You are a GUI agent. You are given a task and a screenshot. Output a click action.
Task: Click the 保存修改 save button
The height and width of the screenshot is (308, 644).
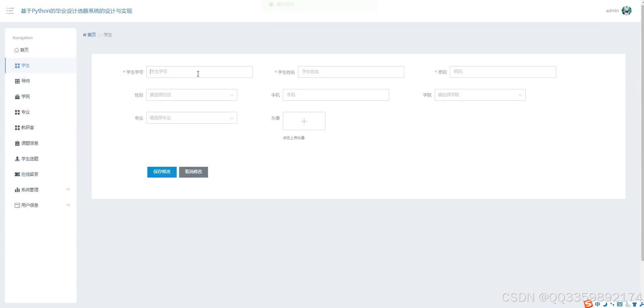[162, 172]
